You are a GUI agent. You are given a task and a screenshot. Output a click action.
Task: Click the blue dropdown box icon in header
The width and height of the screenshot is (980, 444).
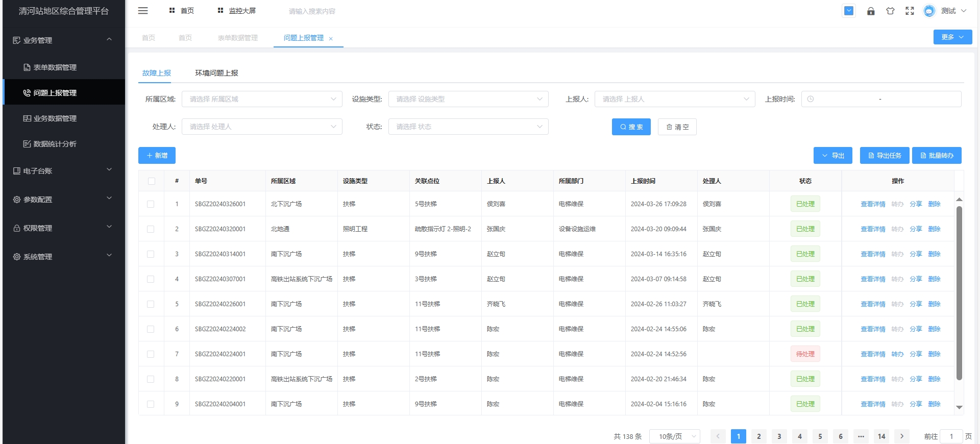pos(849,11)
